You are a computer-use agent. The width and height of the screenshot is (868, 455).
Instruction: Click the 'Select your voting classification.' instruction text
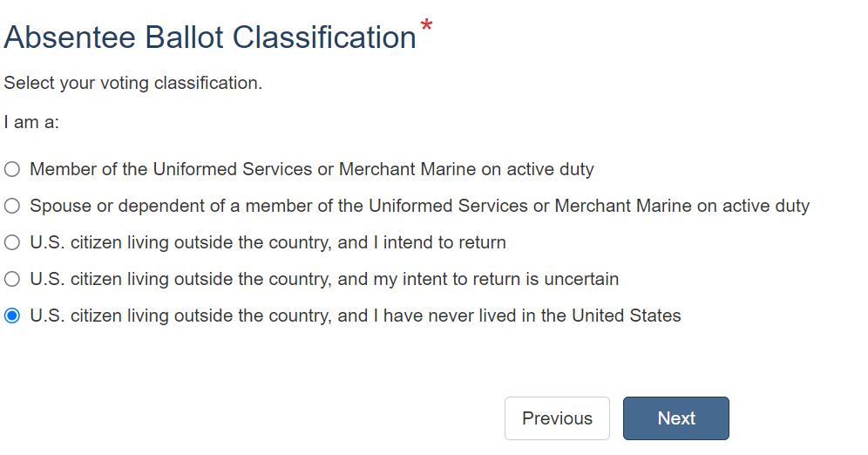tap(133, 84)
